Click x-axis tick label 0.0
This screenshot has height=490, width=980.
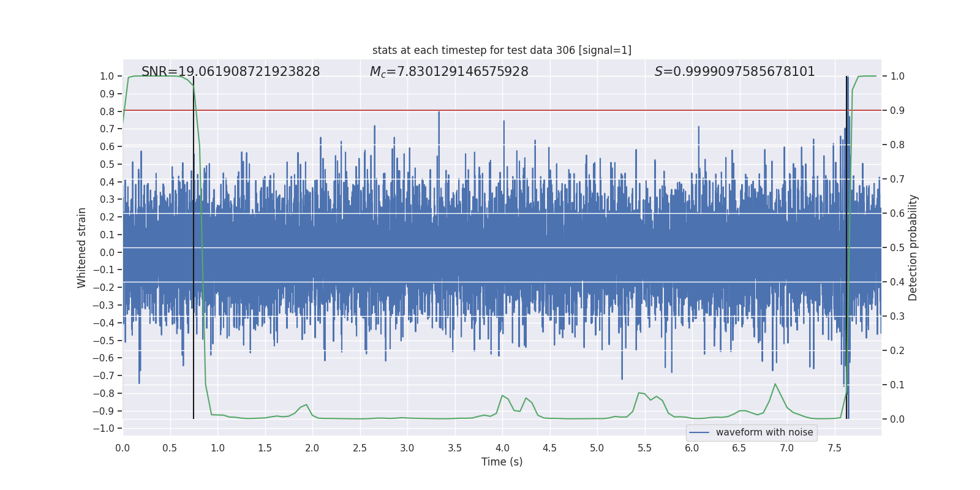(123, 448)
